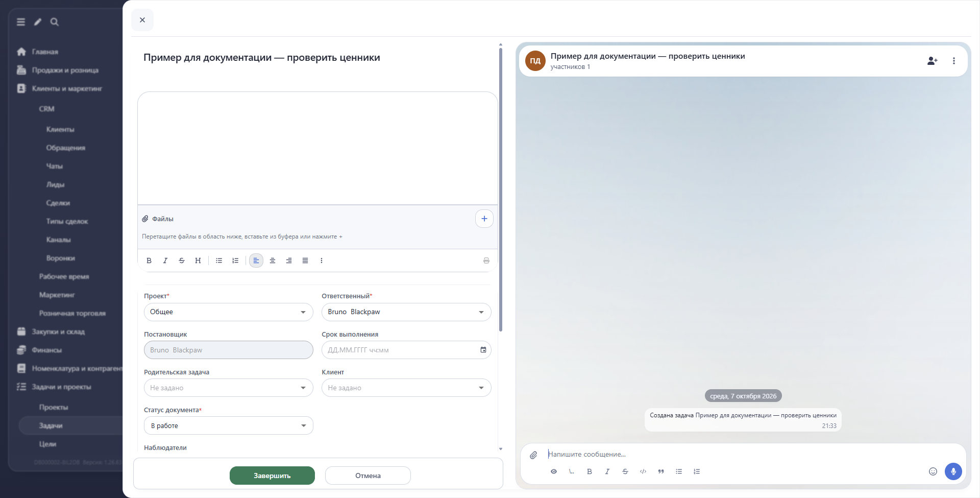Close the task dialog with X
The width and height of the screenshot is (980, 498).
[142, 20]
